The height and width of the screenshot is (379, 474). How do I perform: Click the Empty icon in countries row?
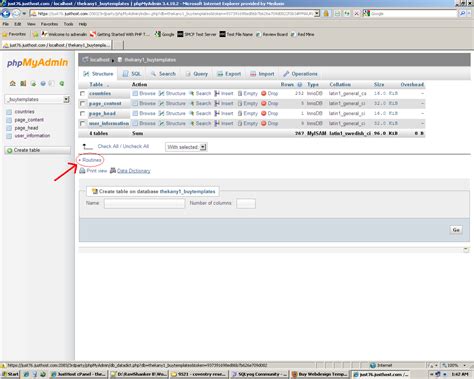coord(240,93)
